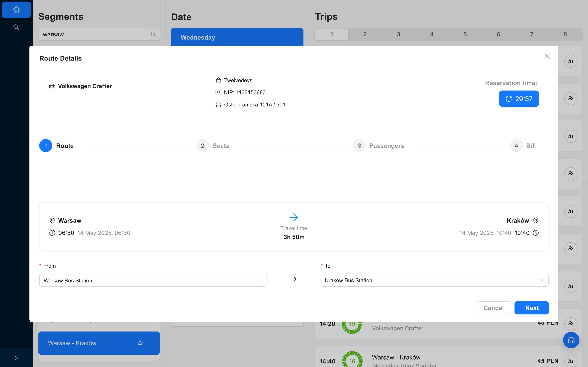This screenshot has height=367, width=588.
Task: Click the segments search button icon
Action: click(x=153, y=34)
